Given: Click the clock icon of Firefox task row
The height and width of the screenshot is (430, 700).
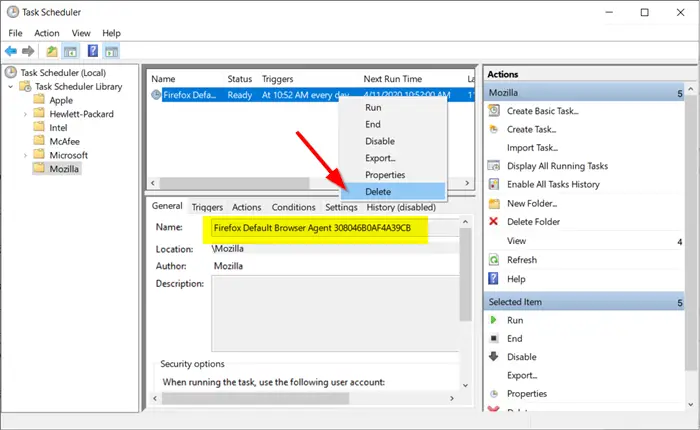Looking at the screenshot, I should [x=156, y=95].
